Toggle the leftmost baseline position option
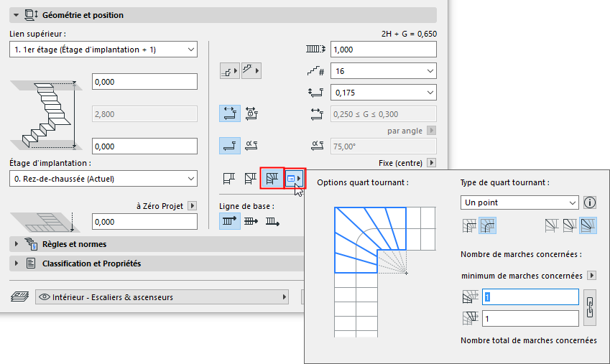Screen dimensions: 610x364 tap(230, 222)
